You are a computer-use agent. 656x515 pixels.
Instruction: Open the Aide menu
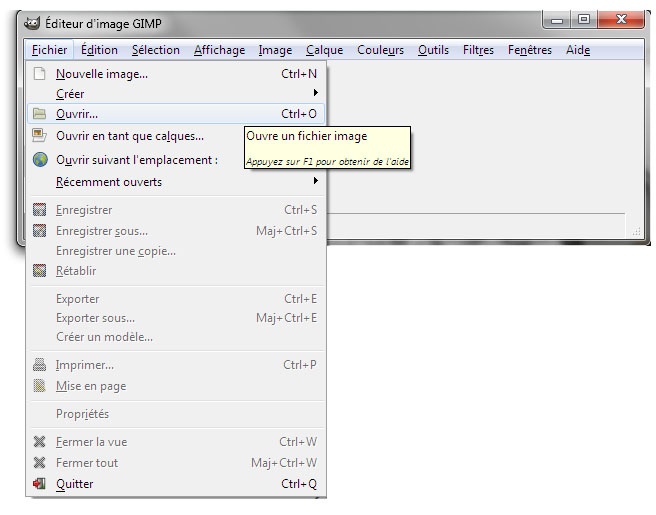click(x=578, y=50)
